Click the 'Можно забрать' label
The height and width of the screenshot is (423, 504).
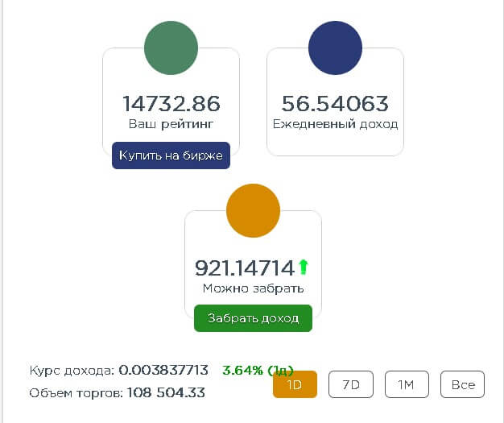click(x=254, y=288)
